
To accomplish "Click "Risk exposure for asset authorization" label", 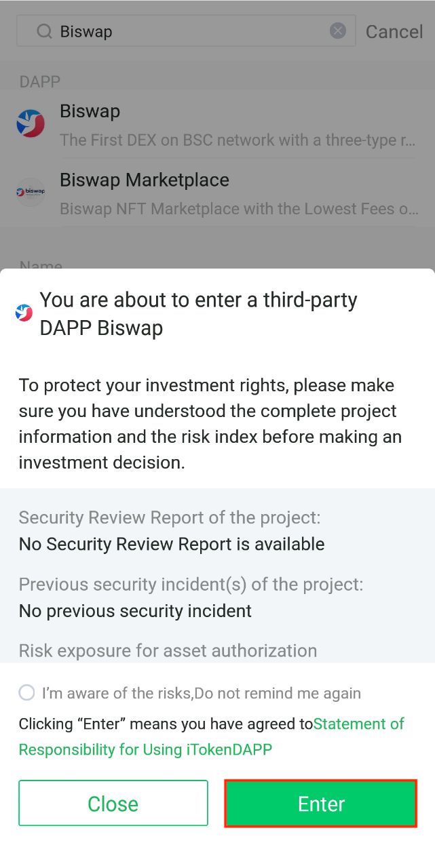I will [168, 650].
